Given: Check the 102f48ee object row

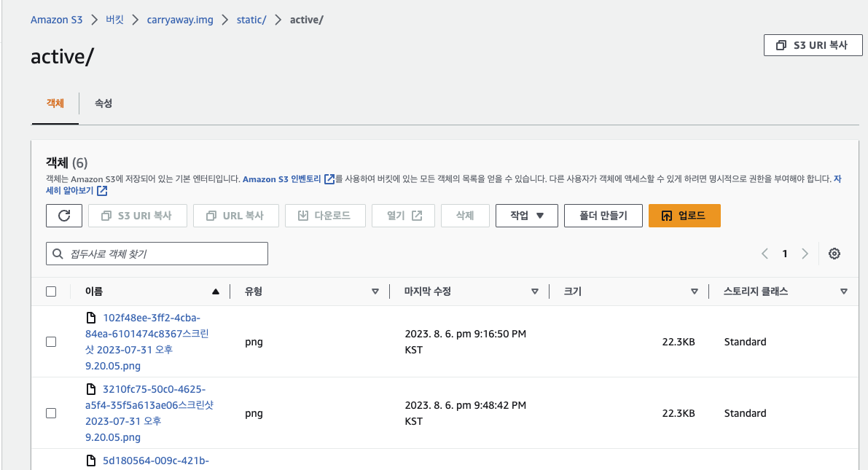Looking at the screenshot, I should coord(51,342).
